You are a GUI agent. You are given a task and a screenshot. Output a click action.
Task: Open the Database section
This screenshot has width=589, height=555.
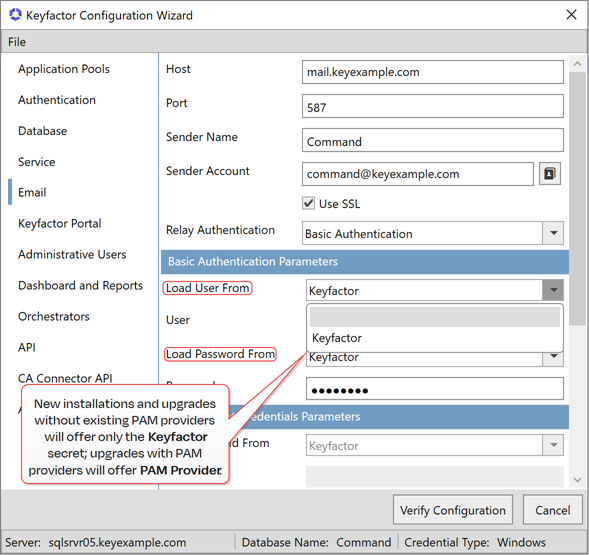42,131
